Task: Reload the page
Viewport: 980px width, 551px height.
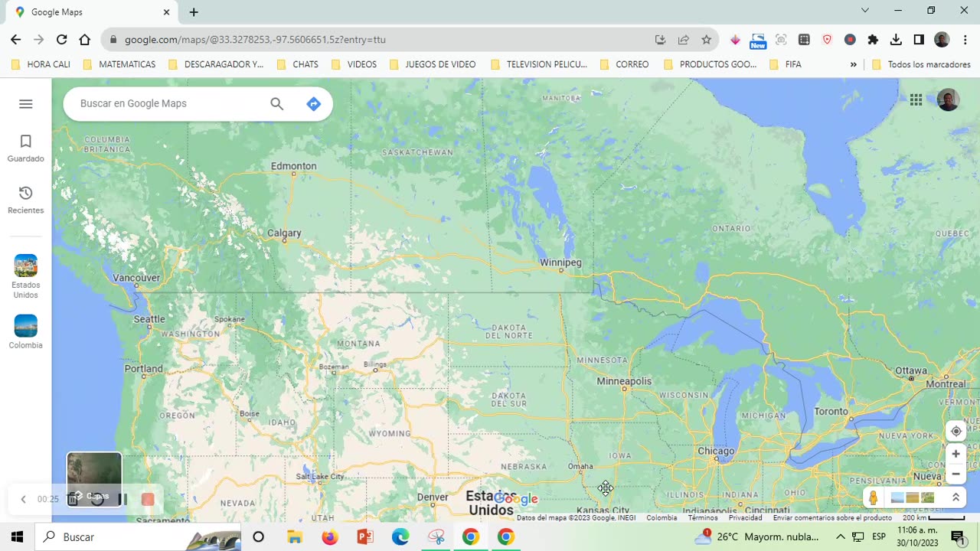Action: coord(62,40)
